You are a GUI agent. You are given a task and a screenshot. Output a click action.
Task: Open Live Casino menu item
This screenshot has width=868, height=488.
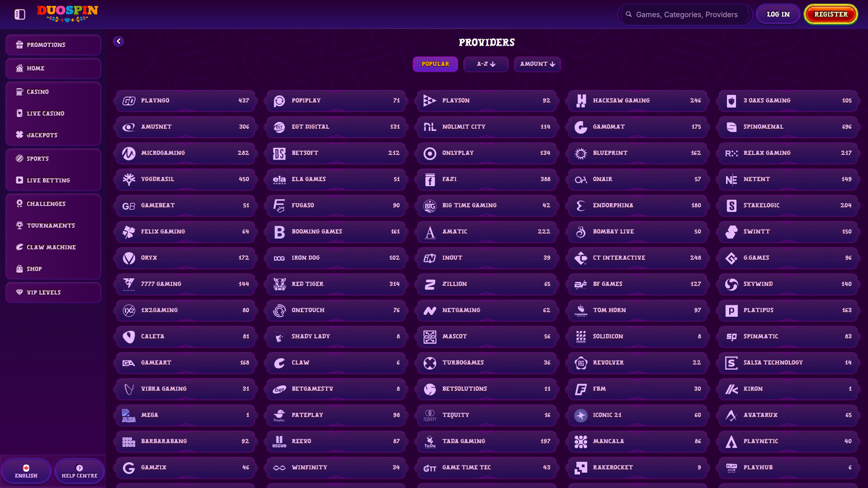45,113
